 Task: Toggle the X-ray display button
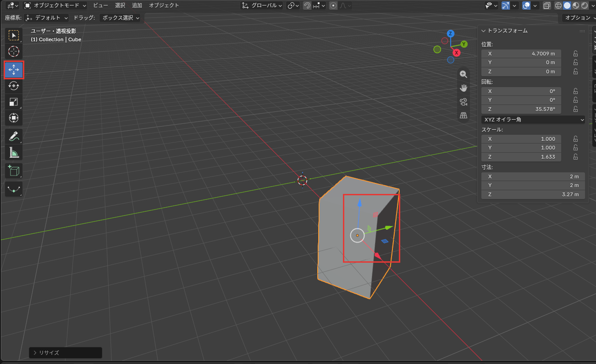pos(546,6)
